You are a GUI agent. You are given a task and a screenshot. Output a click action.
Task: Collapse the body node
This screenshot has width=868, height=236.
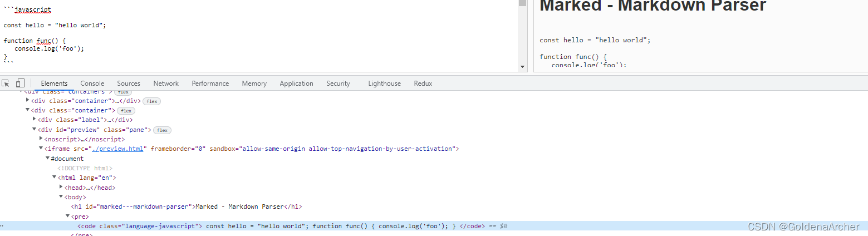pos(61,197)
